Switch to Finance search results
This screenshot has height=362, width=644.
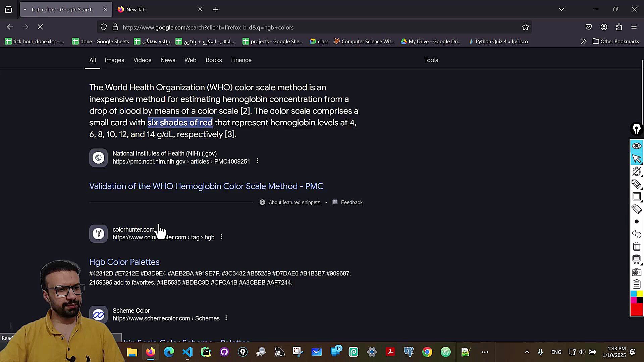coord(241,60)
